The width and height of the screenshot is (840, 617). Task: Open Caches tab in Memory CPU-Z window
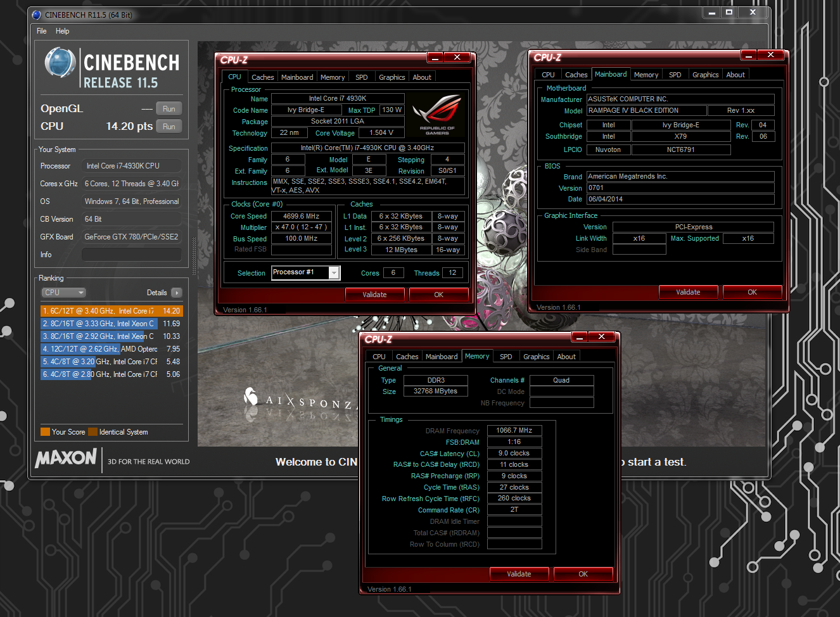coord(407,357)
